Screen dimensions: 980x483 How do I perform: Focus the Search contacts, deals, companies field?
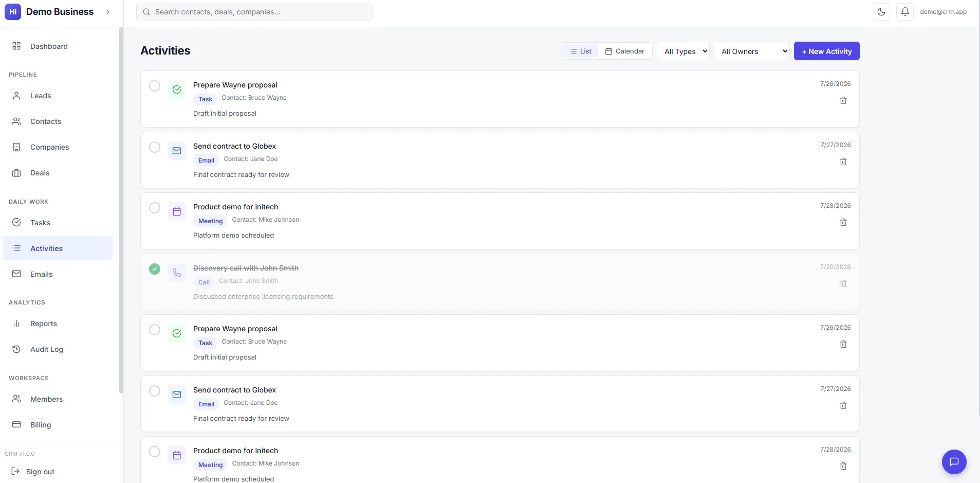pos(254,12)
